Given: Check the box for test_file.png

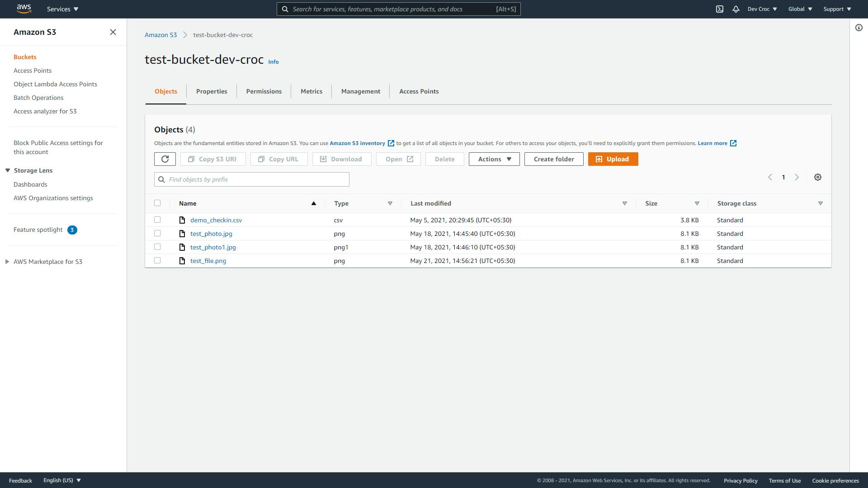Looking at the screenshot, I should coord(157,260).
